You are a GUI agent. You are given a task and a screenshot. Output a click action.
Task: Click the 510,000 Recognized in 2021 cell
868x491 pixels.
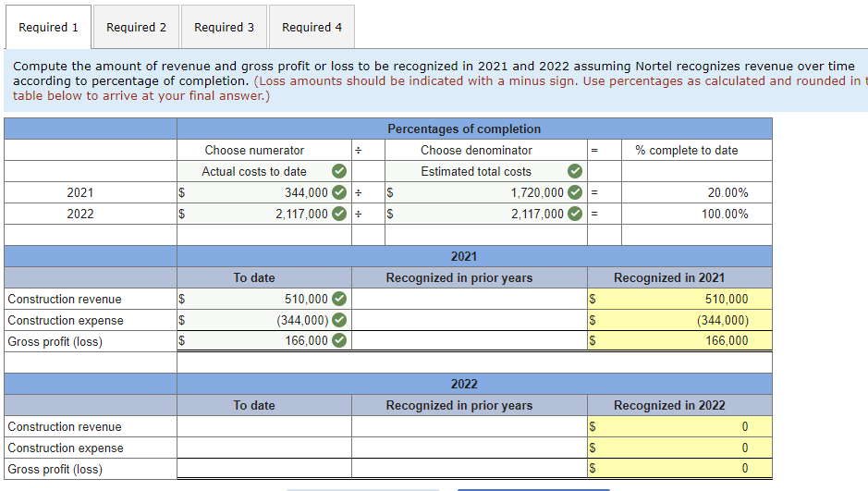coord(679,299)
